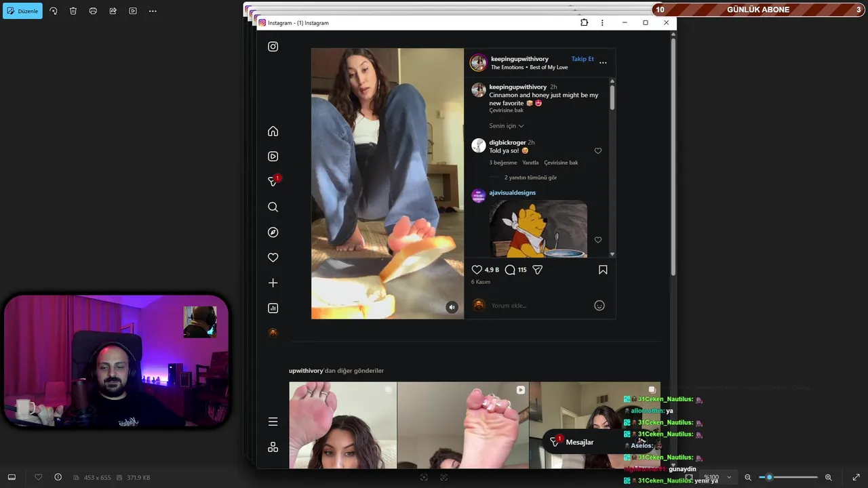
Task: Expand the 'Senin için' comment sort dropdown
Action: tap(507, 125)
